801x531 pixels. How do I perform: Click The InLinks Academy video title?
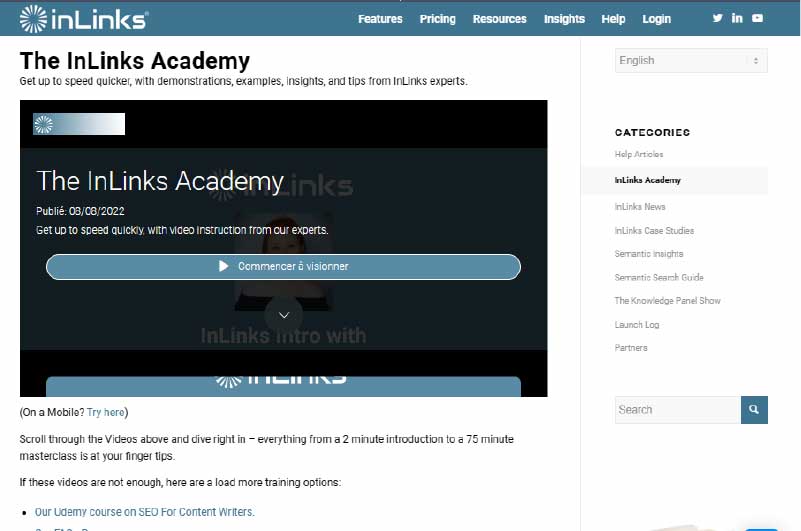point(160,181)
